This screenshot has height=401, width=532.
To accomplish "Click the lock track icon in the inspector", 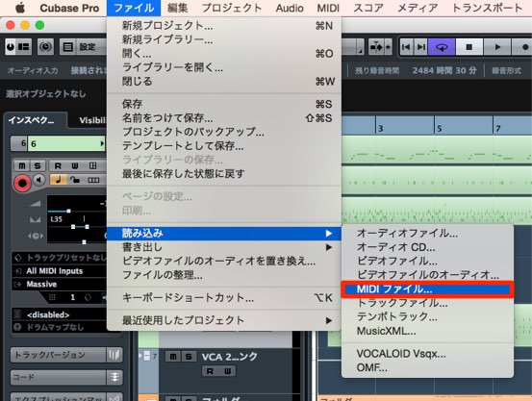I will click(75, 180).
